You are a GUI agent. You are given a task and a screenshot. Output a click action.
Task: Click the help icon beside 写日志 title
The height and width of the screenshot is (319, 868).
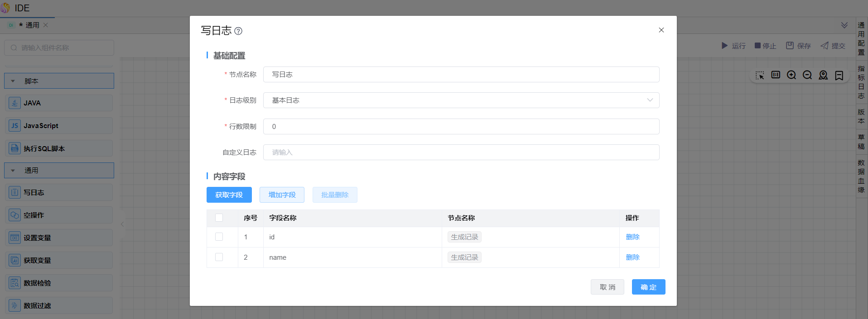point(238,31)
